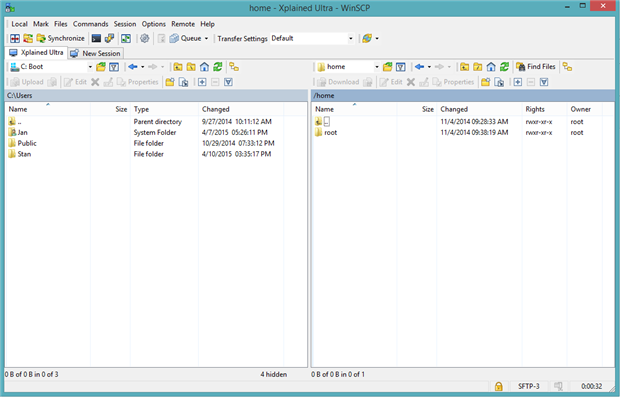620x397 pixels.
Task: Click Parent Directory icon in local panel
Action: tap(178, 67)
